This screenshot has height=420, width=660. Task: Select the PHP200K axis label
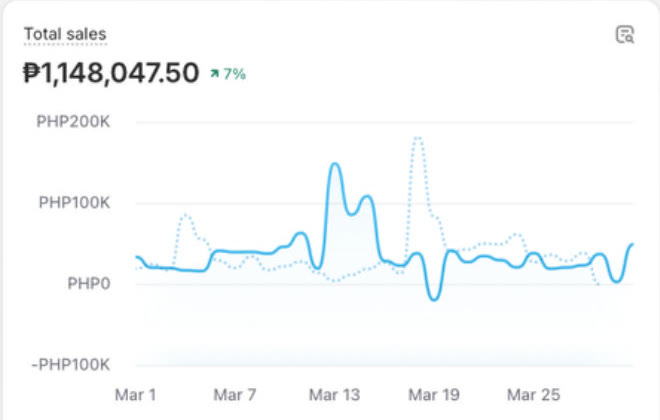[x=73, y=122]
